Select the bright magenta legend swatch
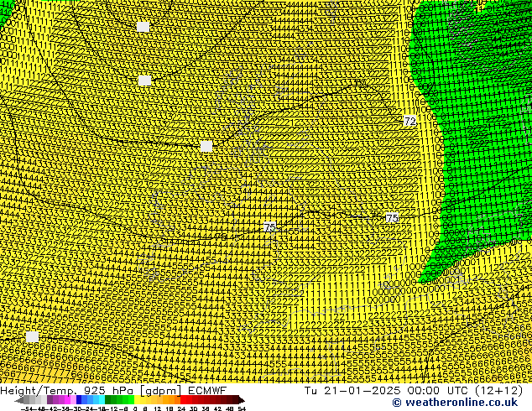 (x=67, y=399)
